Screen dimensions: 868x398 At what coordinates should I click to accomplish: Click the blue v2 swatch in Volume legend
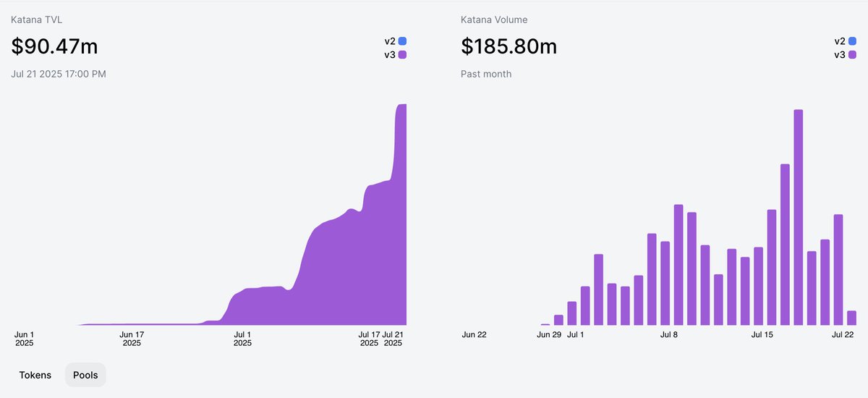[852, 41]
